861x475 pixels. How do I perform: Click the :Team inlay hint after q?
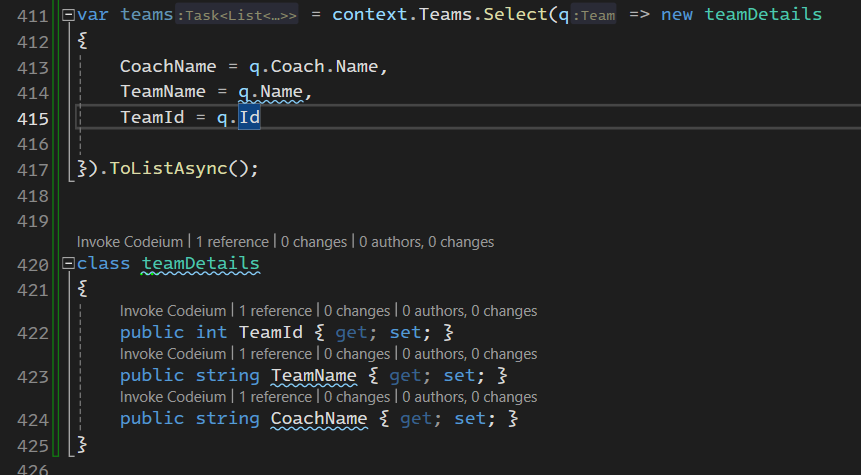593,15
